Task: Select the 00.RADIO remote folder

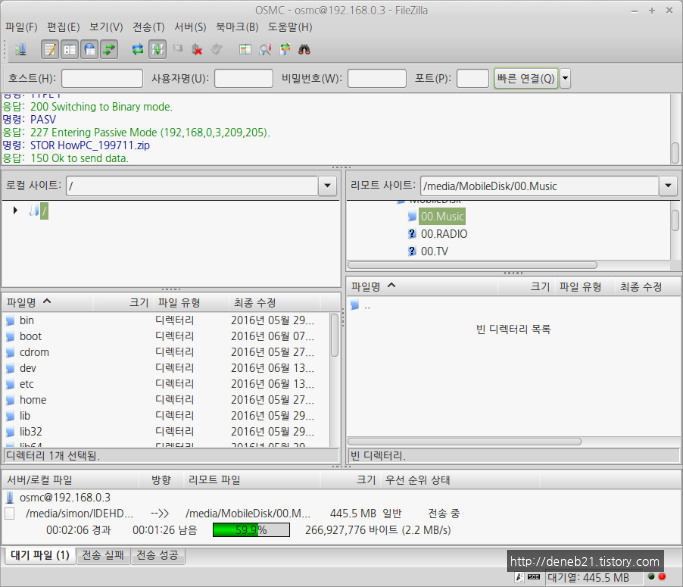Action: point(443,234)
